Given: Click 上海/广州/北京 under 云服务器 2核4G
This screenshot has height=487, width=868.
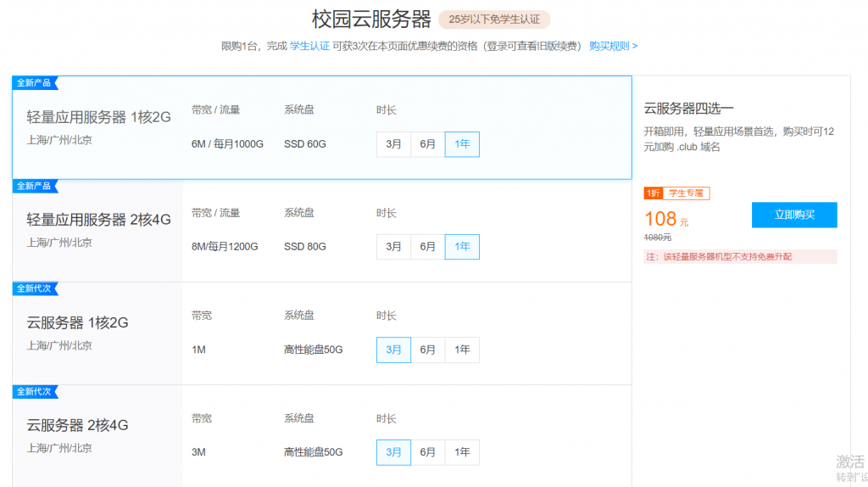Looking at the screenshot, I should 59,448.
